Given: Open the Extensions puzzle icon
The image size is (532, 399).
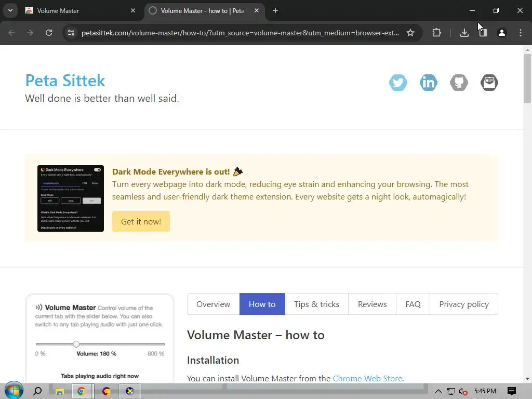Looking at the screenshot, I should point(436,33).
